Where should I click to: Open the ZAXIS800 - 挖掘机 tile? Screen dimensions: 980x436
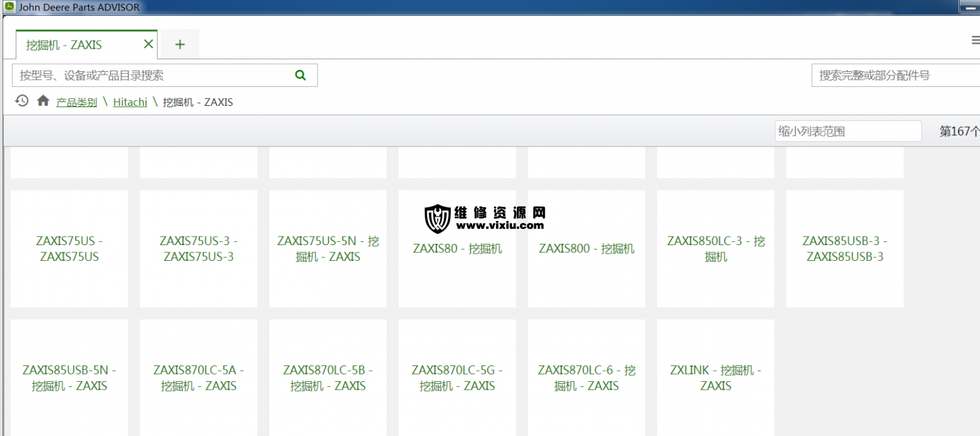click(x=587, y=249)
